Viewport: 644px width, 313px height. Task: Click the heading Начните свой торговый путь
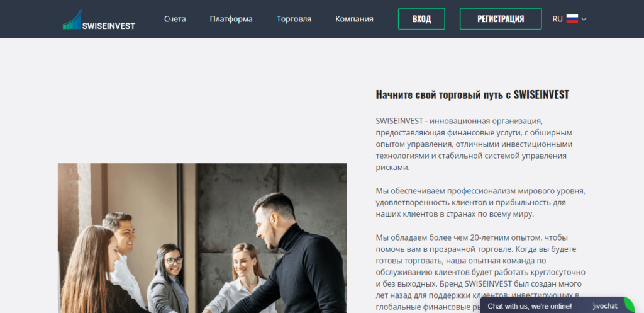click(x=472, y=94)
